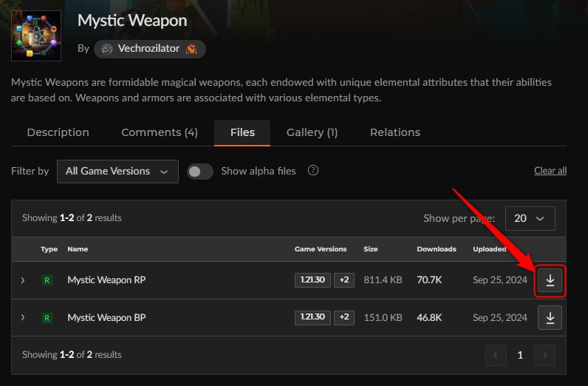The height and width of the screenshot is (386, 588).
Task: Open the Vechrozilator author profile link
Action: point(150,49)
